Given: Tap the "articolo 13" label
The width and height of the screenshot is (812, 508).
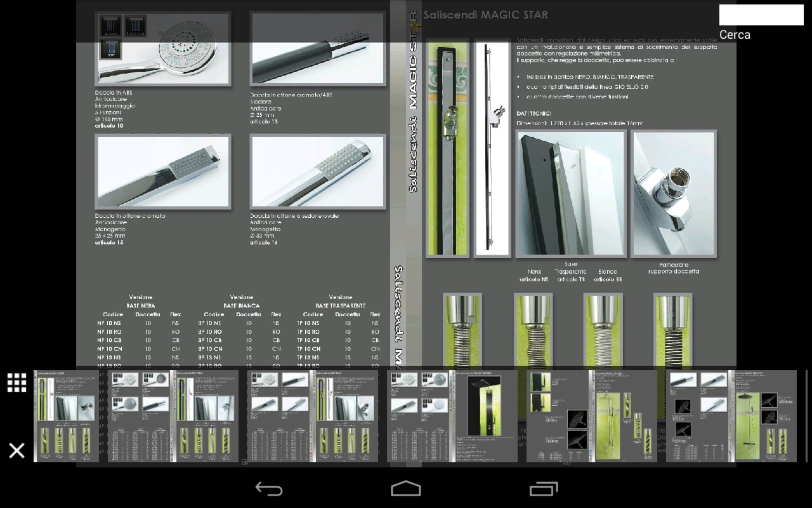Looking at the screenshot, I should 264,121.
